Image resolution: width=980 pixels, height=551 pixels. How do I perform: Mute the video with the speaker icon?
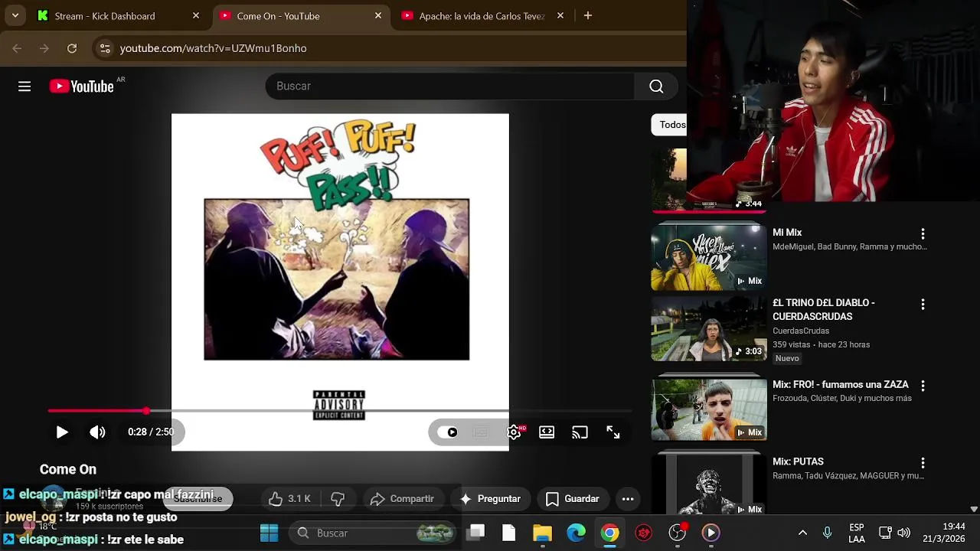[x=97, y=432]
